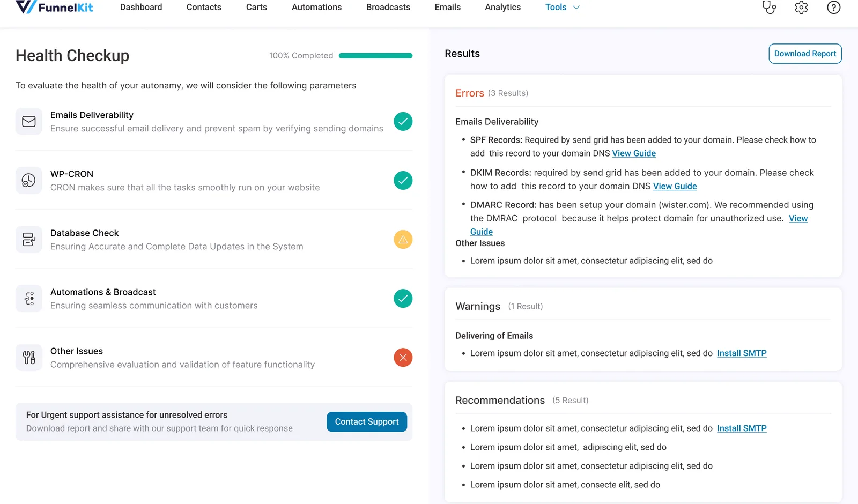Click the '100% Completed' label
This screenshot has width=858, height=504.
(x=301, y=56)
